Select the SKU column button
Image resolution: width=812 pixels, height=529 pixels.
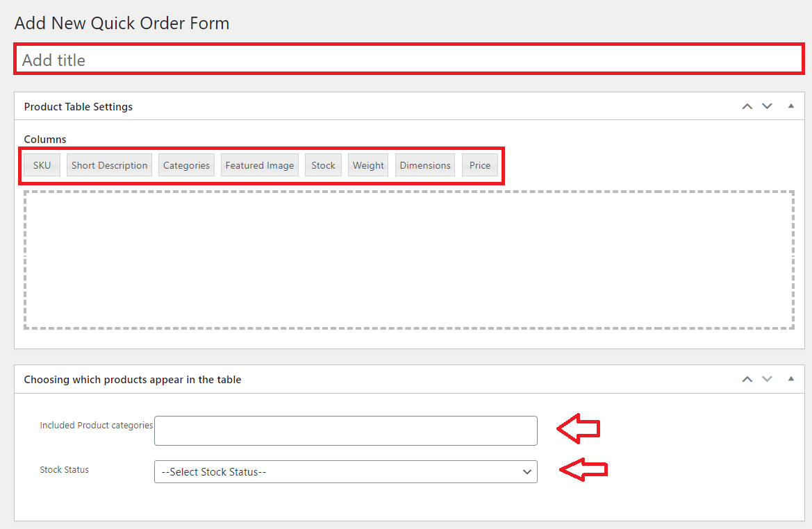[x=42, y=165]
